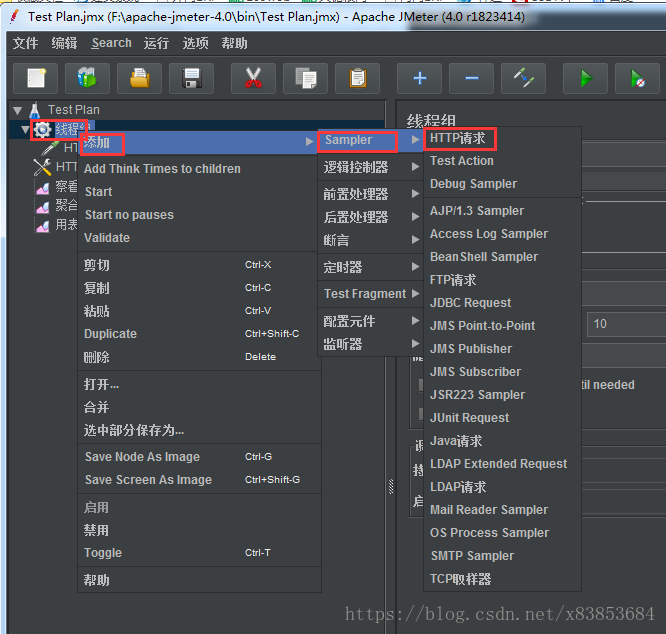
Task: Choose 添加 in the context menu
Action: pyautogui.click(x=198, y=143)
